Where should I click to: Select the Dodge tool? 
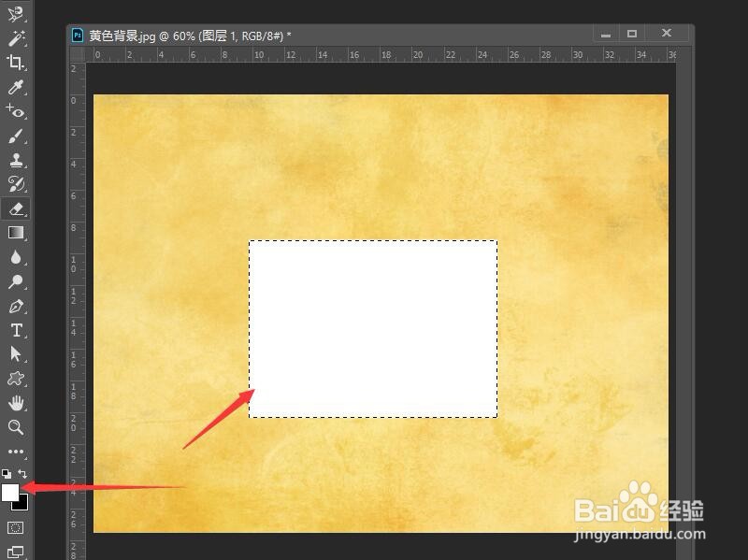[x=16, y=281]
